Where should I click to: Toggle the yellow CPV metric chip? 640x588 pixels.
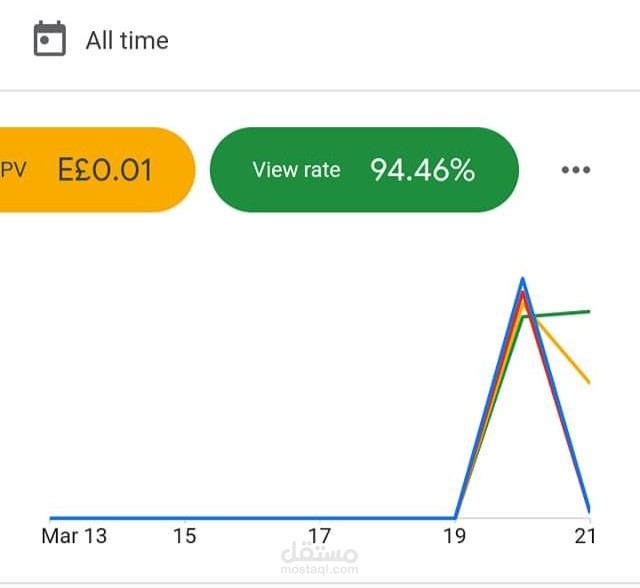pyautogui.click(x=97, y=170)
